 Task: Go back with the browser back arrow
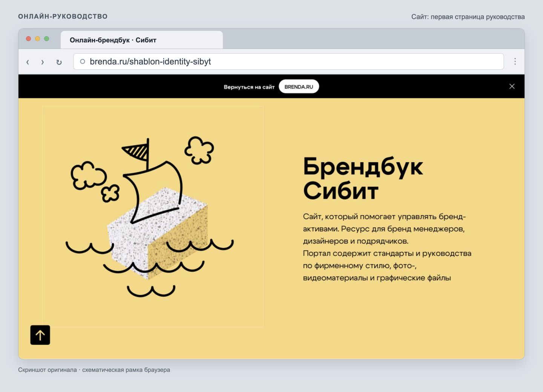(x=28, y=62)
